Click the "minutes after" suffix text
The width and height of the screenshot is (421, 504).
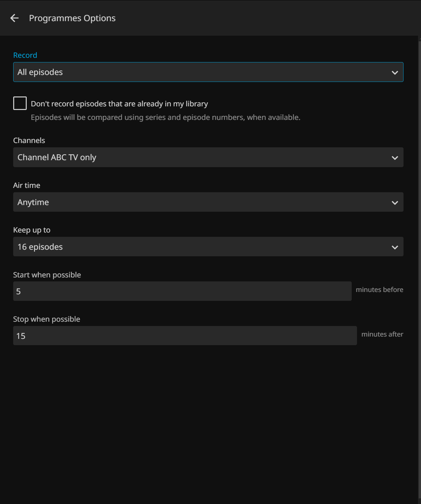382,334
